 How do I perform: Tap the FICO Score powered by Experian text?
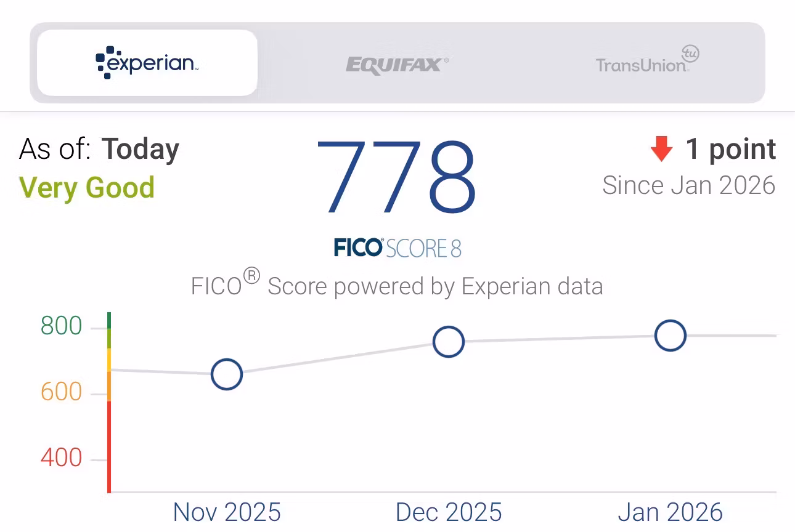[397, 286]
